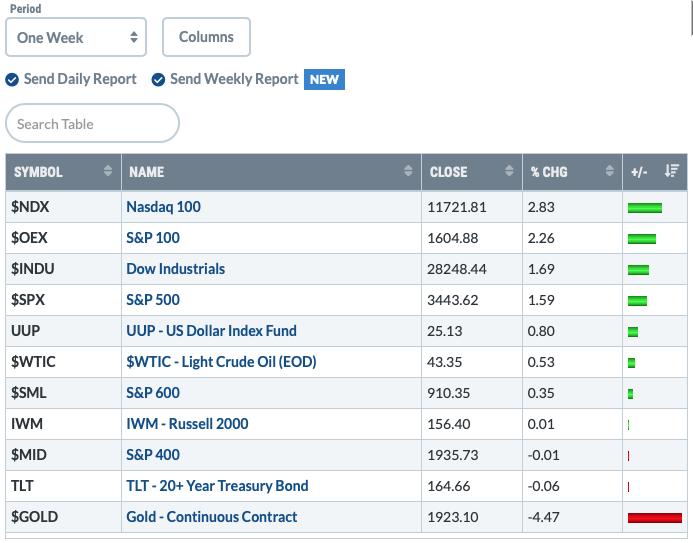Click the close value 156.40

[449, 424]
